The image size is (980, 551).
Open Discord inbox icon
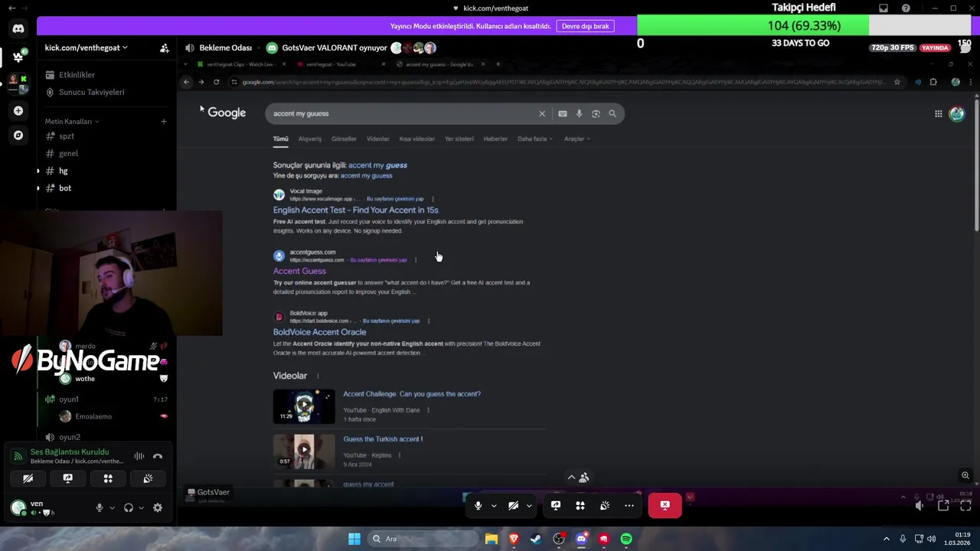pos(884,8)
